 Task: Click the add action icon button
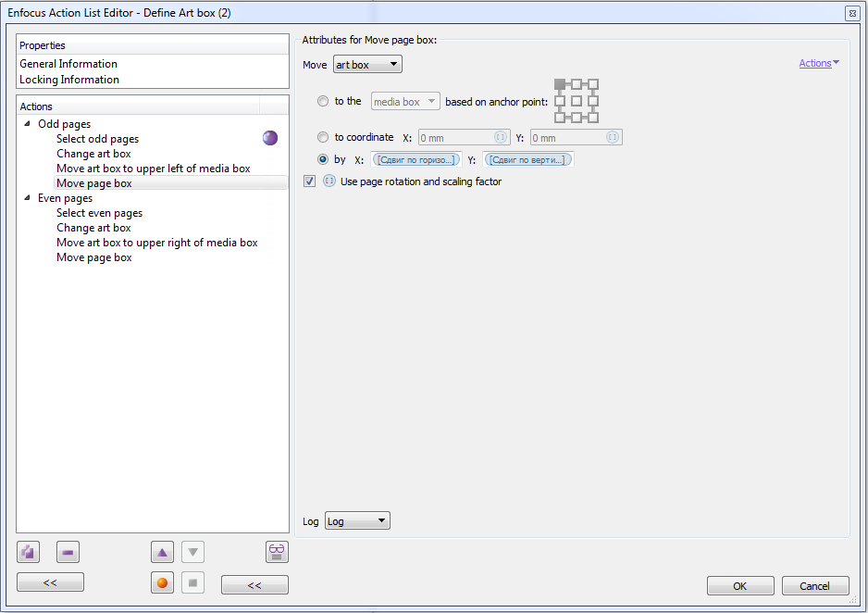point(28,552)
